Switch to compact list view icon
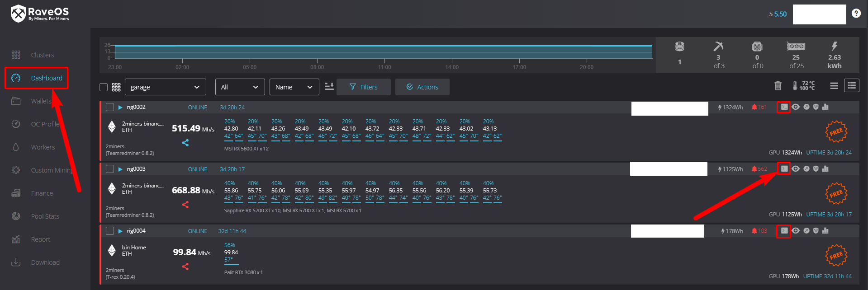 point(834,85)
